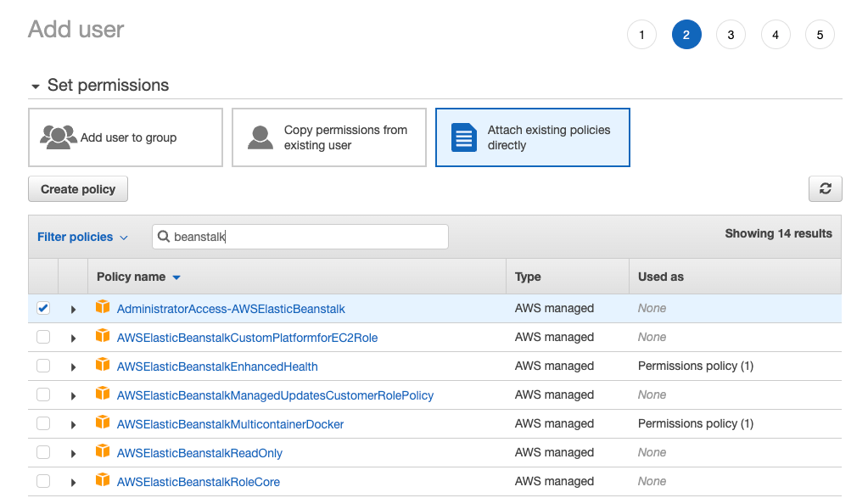Click the policy icon beside AWSElasticBeanstalkCustomPlatformforEC2Role
This screenshot has height=498, width=868.
click(103, 335)
